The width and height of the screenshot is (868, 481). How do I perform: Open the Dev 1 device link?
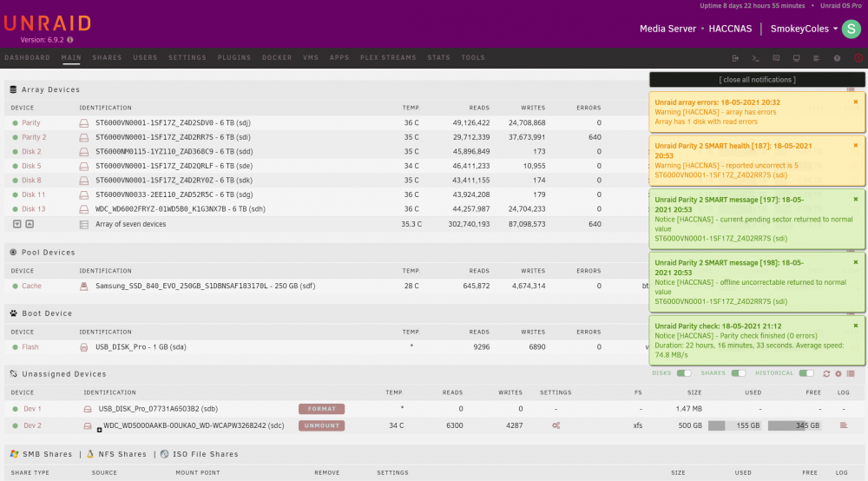32,409
